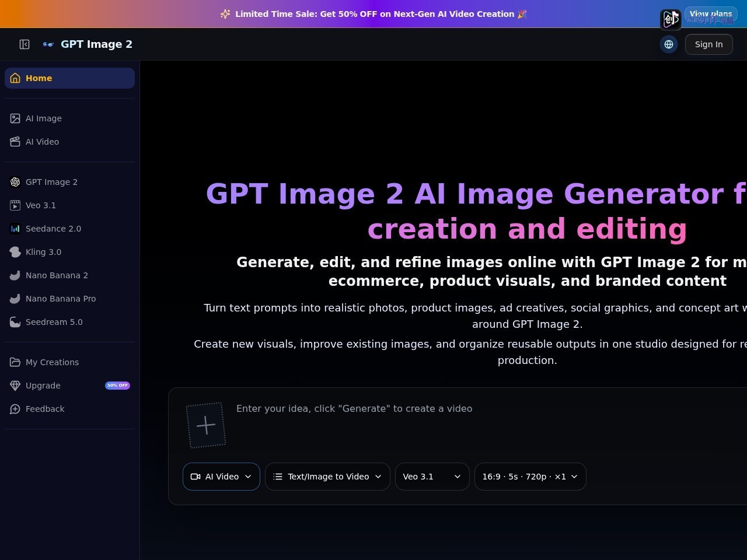This screenshot has height=560, width=747.
Task: Select Veo 3.1 label in sidebar
Action: (x=41, y=205)
